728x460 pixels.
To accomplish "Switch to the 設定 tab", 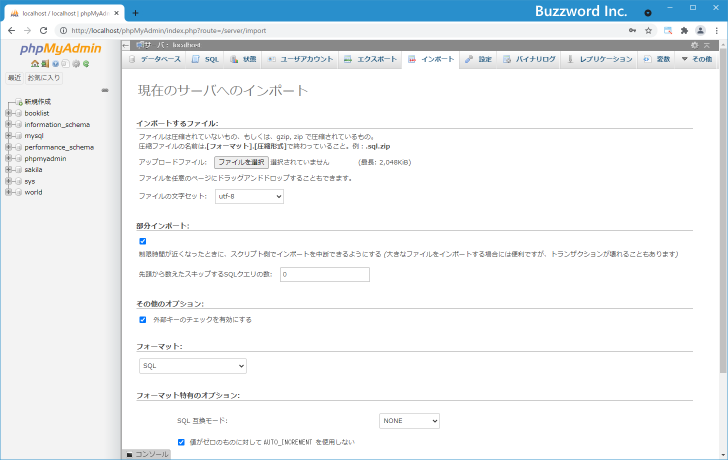I will 479,59.
